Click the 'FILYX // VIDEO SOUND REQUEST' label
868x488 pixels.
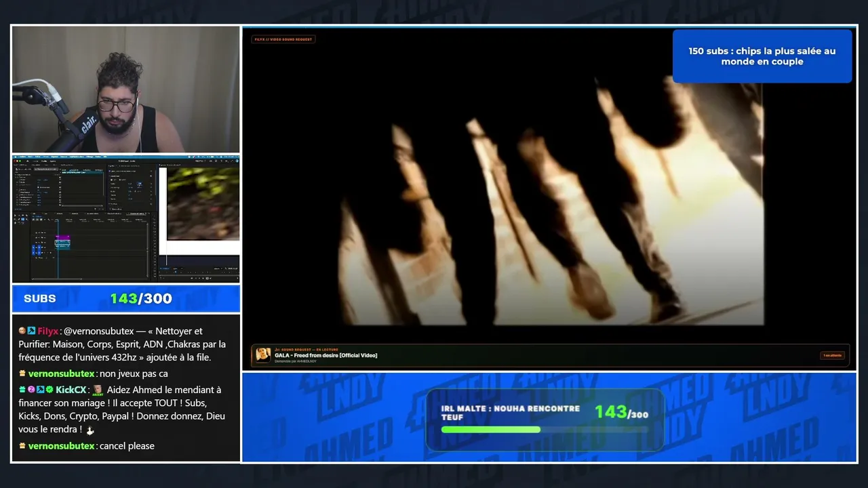(x=283, y=39)
